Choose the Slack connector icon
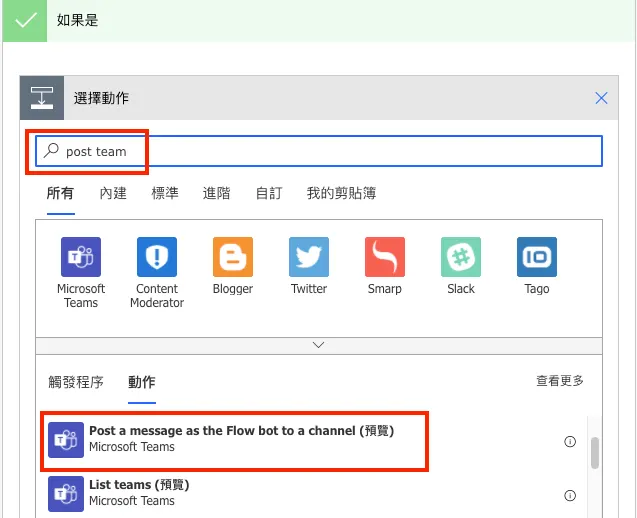 [x=461, y=257]
